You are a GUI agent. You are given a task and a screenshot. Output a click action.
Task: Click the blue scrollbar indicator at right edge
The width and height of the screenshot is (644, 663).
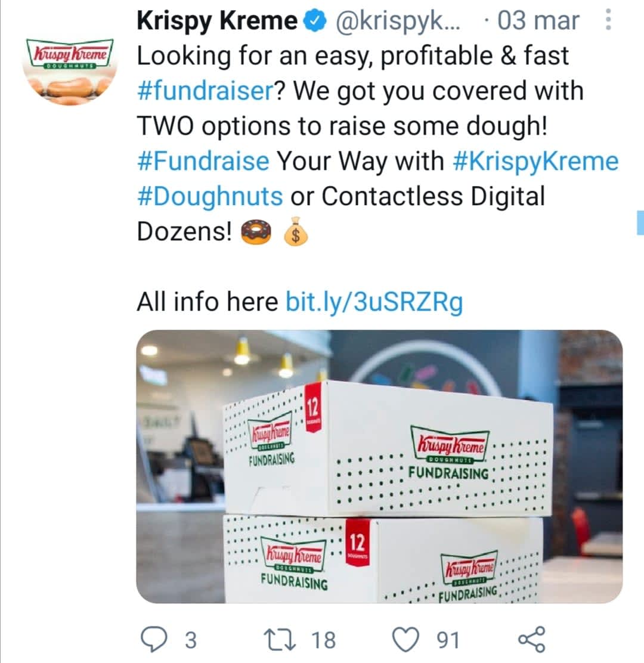click(x=640, y=222)
